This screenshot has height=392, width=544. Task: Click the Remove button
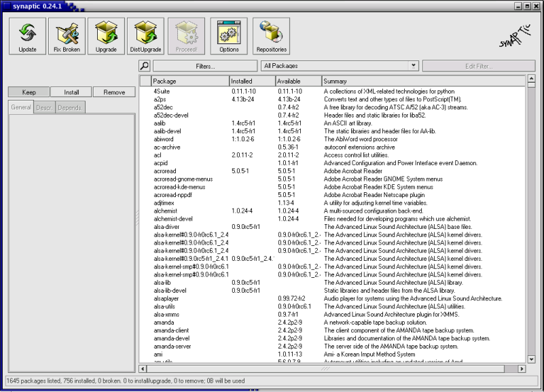coord(114,92)
